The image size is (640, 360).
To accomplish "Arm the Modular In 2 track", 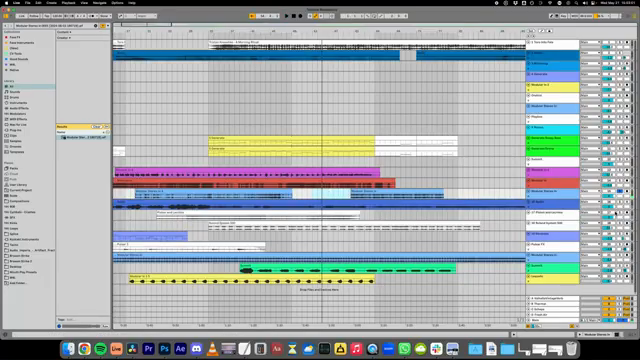I will (x=627, y=85).
